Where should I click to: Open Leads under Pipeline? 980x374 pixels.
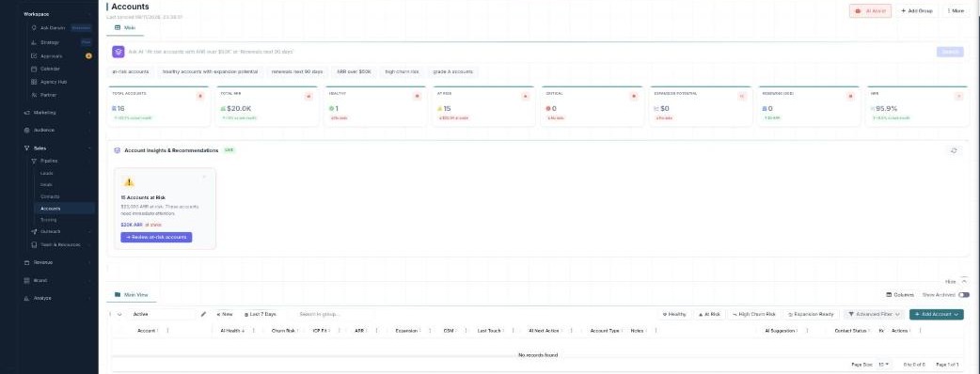[47, 173]
